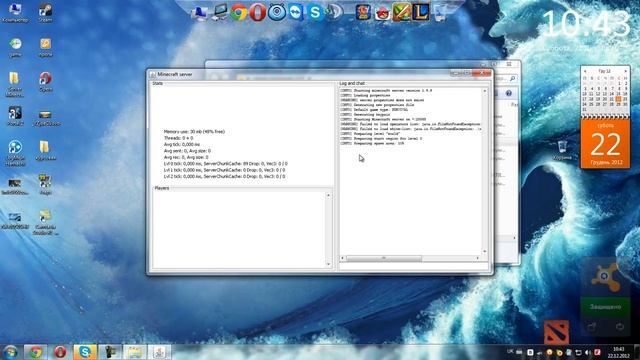Open TeamViewer in the top dock
This screenshot has width=640, height=360.
296,13
